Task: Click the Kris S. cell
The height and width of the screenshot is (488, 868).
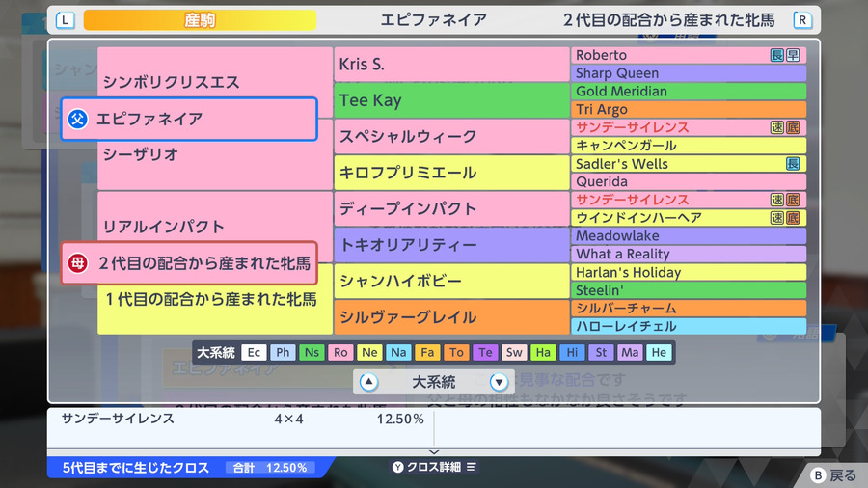Action: (451, 65)
